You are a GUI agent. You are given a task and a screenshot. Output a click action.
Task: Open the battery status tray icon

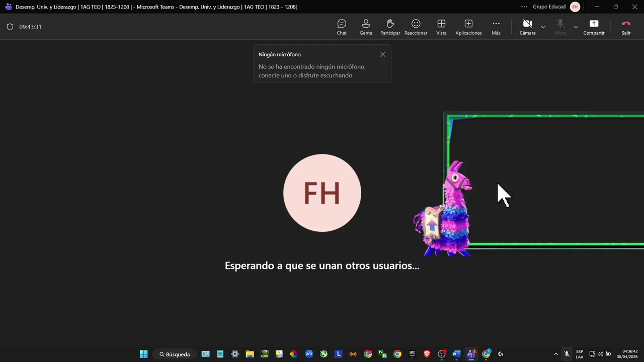(x=609, y=354)
